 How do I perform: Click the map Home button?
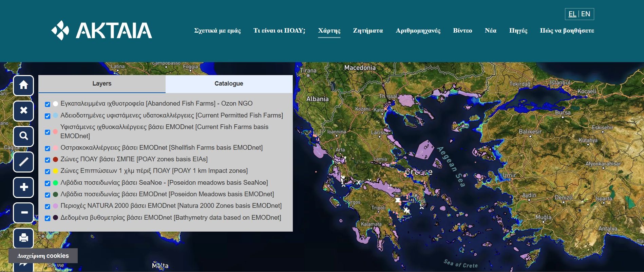23,85
